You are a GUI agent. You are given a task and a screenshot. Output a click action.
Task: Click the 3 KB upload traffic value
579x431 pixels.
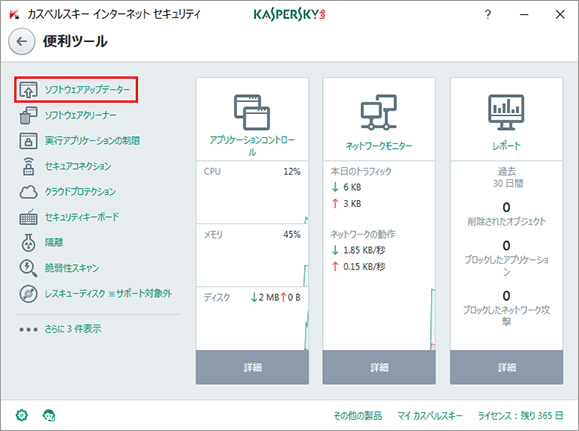(x=352, y=204)
